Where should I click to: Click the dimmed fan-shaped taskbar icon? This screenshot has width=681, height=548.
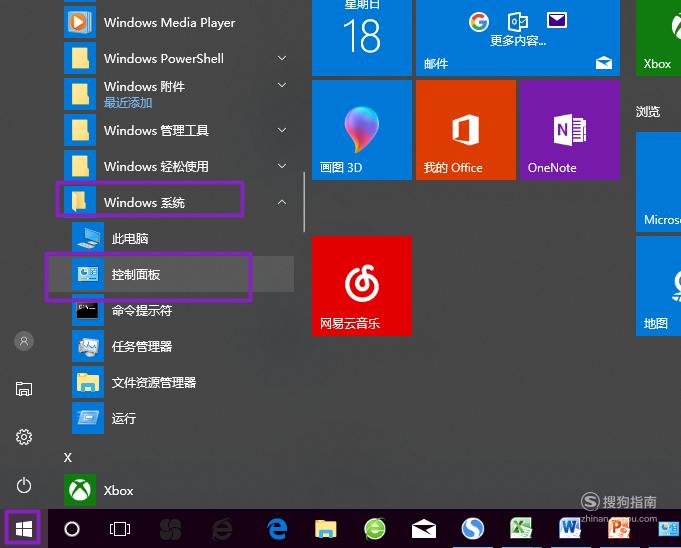[x=170, y=529]
